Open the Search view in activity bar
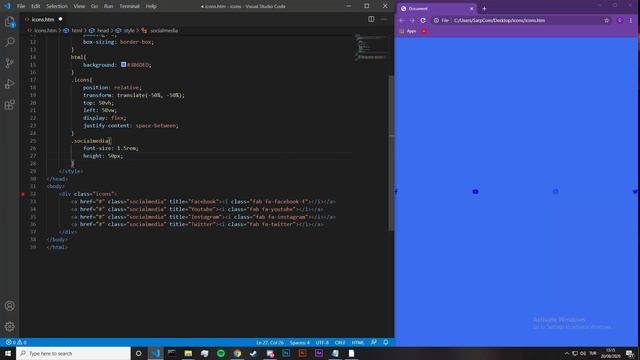This screenshot has width=640, height=360. pyautogui.click(x=10, y=42)
